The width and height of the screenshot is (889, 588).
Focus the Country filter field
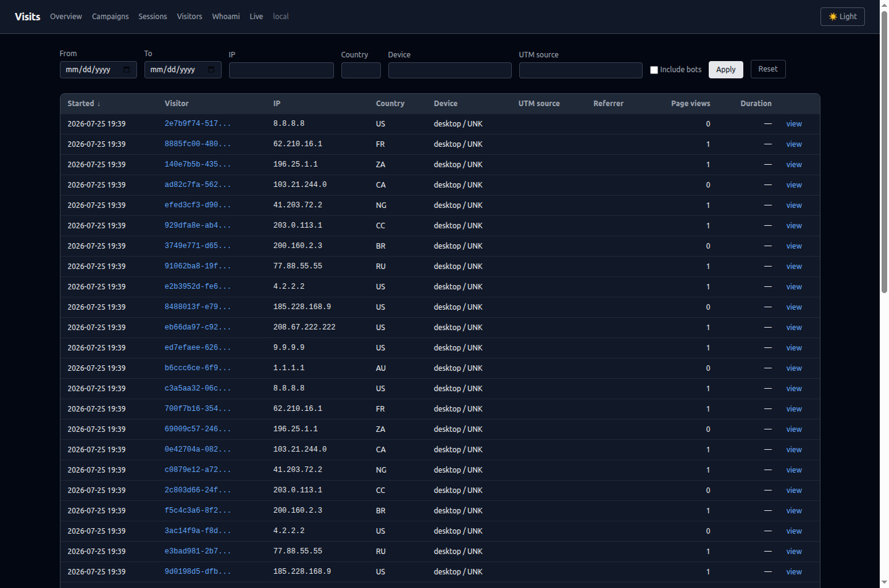click(361, 70)
